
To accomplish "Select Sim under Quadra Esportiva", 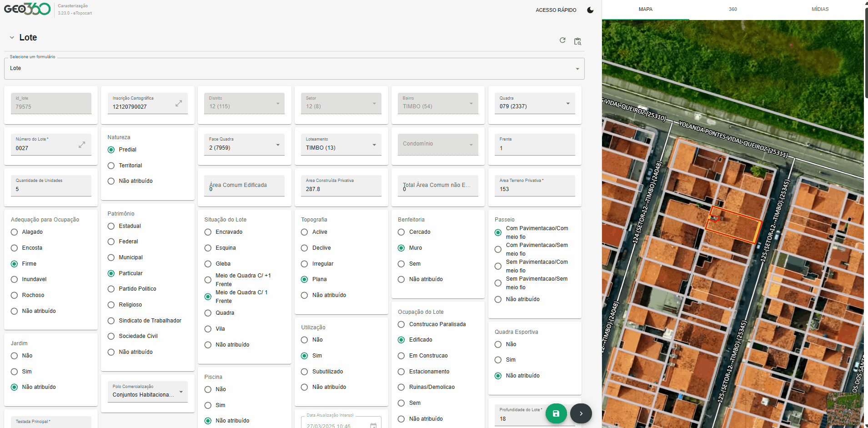I will click(498, 360).
